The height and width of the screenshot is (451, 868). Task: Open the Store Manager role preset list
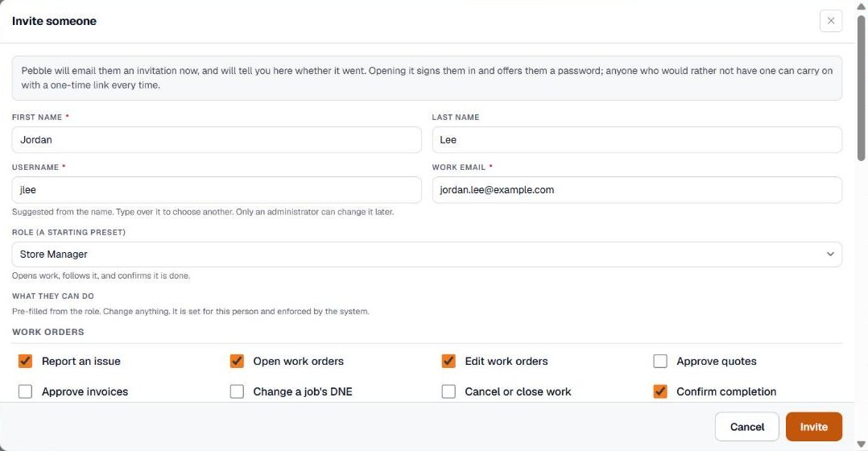coord(427,254)
